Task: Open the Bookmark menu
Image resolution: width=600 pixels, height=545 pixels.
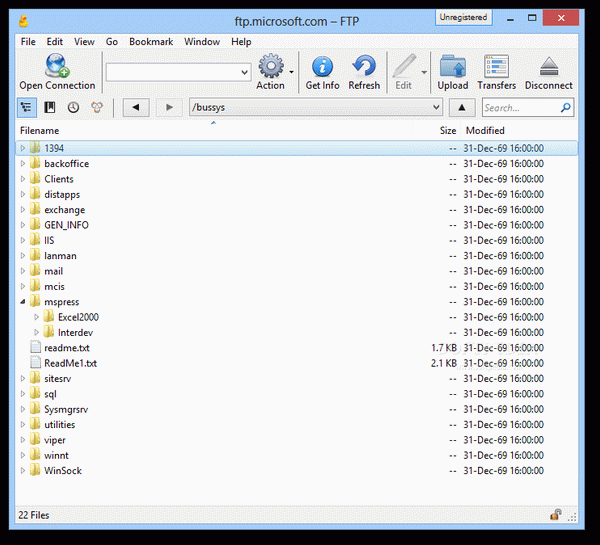Action: (x=151, y=42)
